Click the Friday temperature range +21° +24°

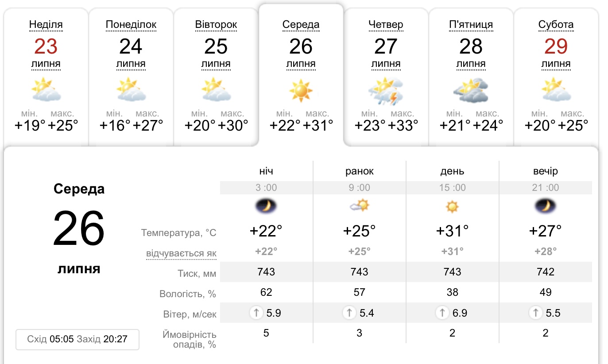click(471, 126)
